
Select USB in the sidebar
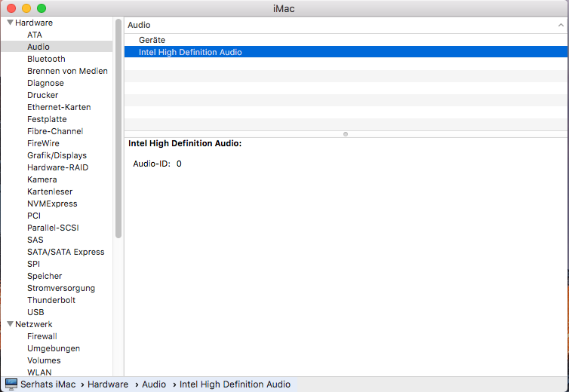pos(35,312)
